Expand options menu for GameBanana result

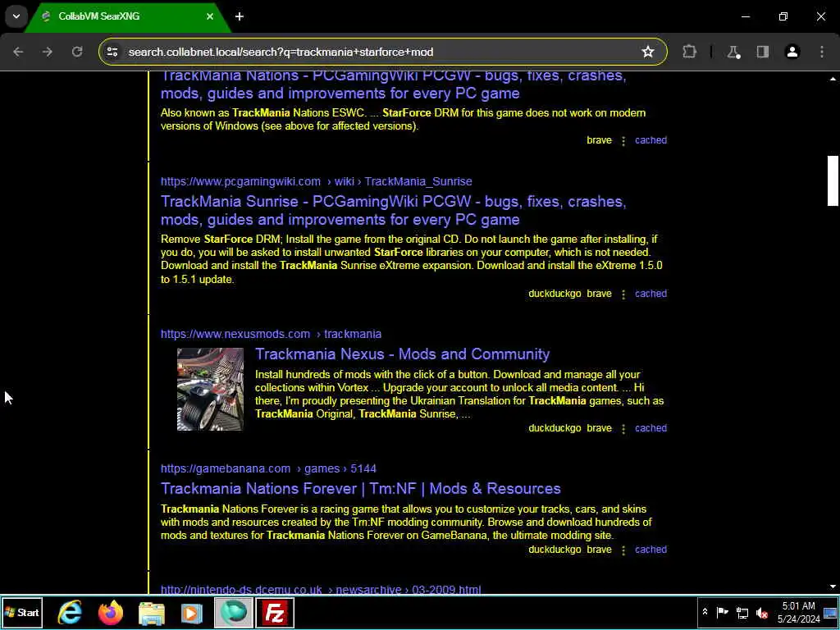point(623,550)
